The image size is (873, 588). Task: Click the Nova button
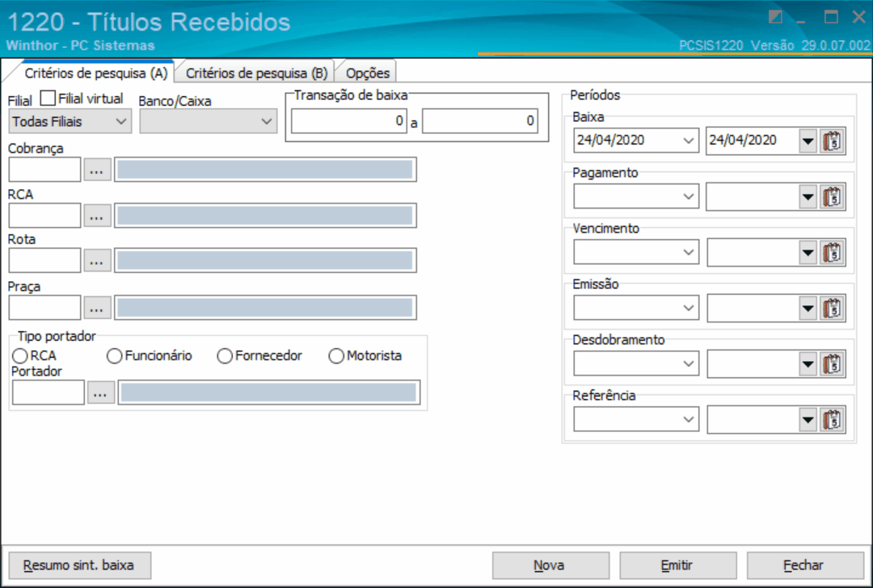click(x=550, y=565)
